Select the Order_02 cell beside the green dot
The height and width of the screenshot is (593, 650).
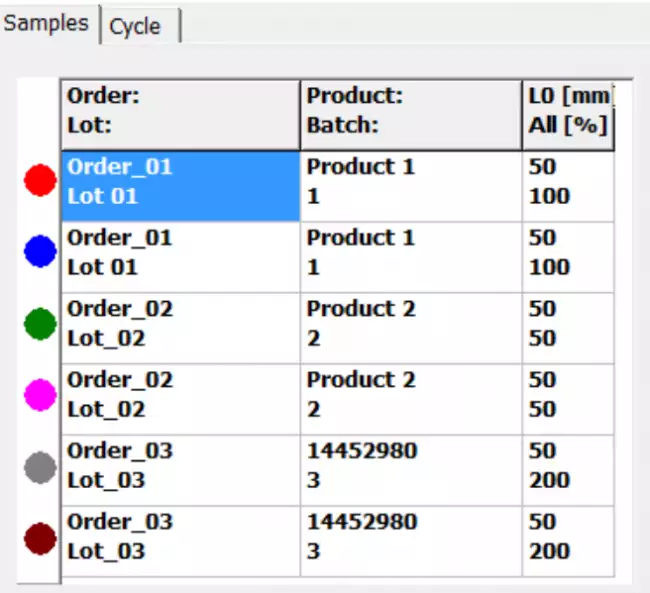coord(180,325)
